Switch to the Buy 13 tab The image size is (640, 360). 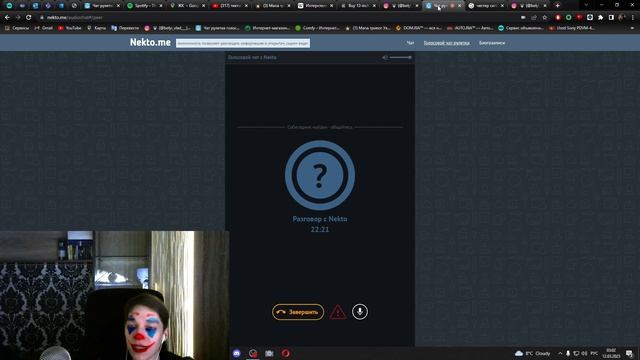coord(358,6)
